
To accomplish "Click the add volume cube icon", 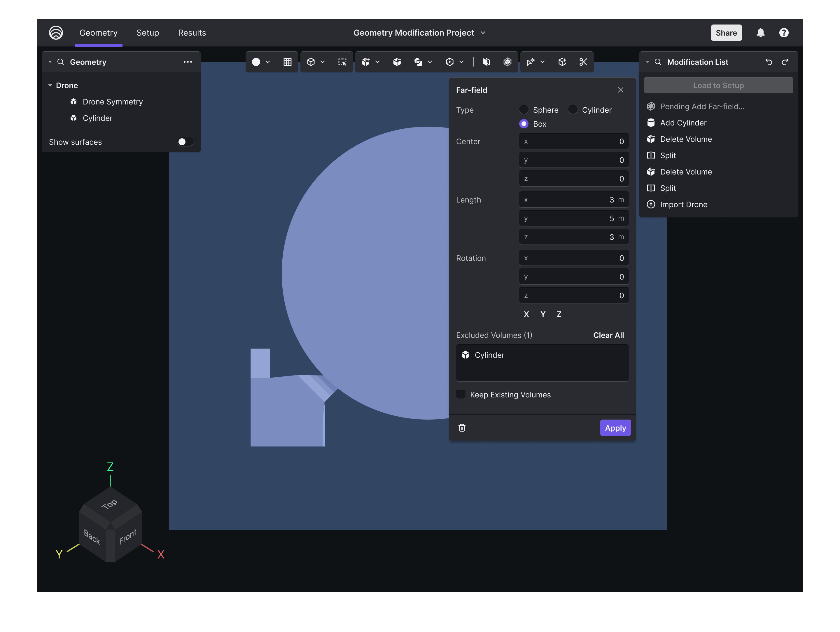I will tap(365, 62).
